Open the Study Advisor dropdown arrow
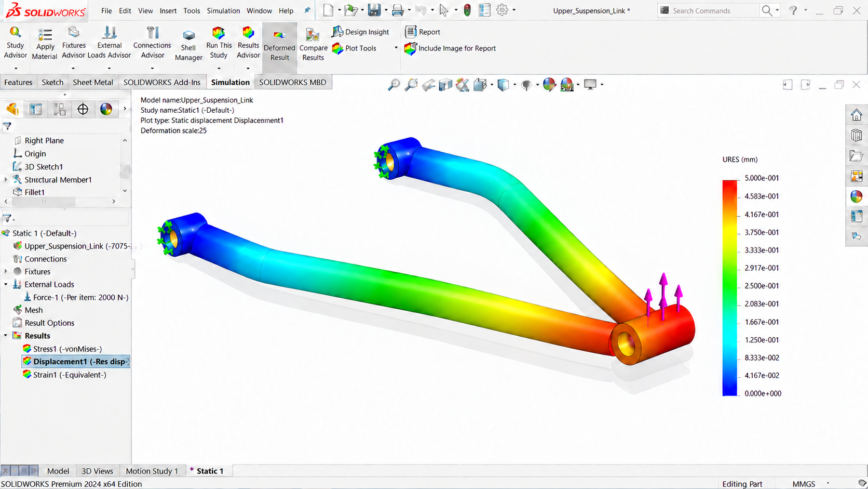Image resolution: width=868 pixels, height=489 pixels. tap(16, 68)
